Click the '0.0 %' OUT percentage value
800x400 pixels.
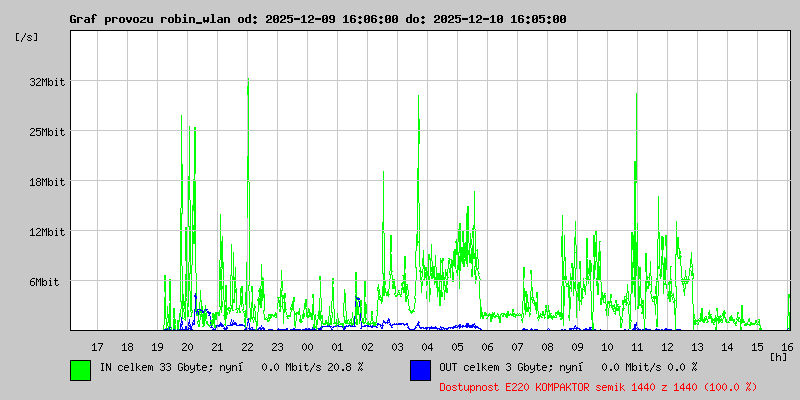pos(683,367)
